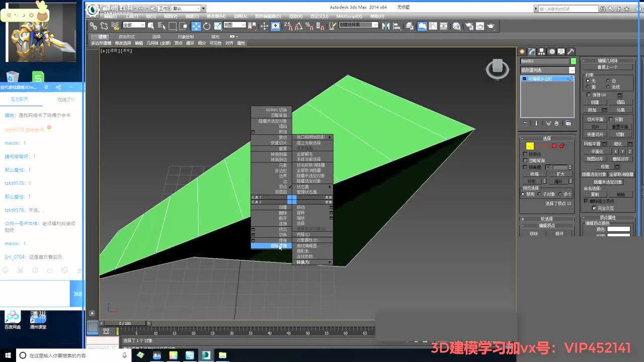Image resolution: width=644 pixels, height=362 pixels.
Task: Click the rectangular selection region icon
Action: (x=172, y=26)
